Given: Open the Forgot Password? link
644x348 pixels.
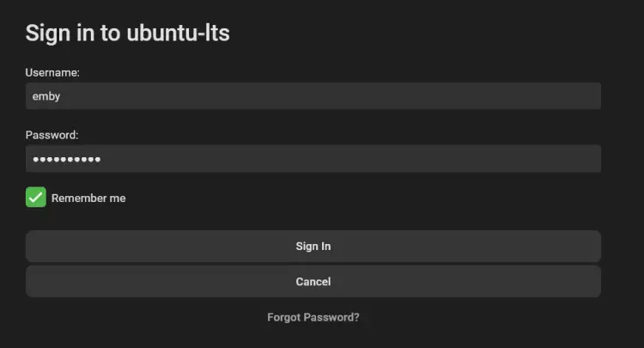Looking at the screenshot, I should coord(313,317).
